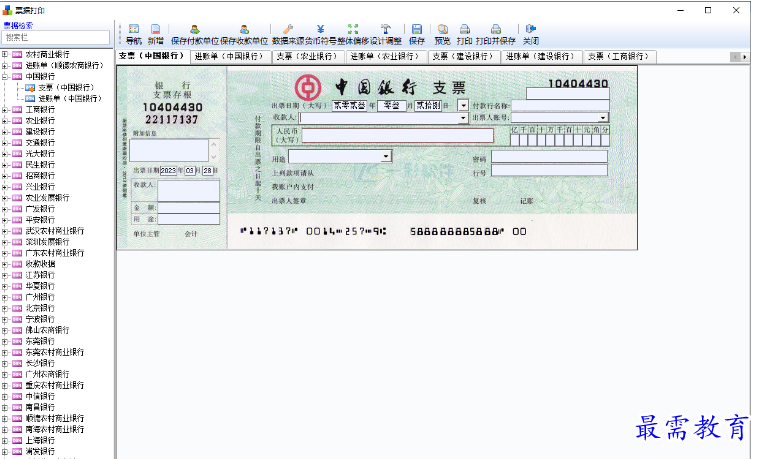
Task: Click the 打印并保存 print and save icon
Action: click(495, 29)
